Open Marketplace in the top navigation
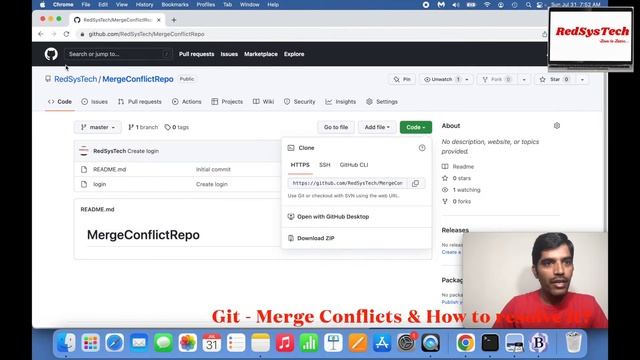Viewport: 640px width, 360px height. tap(261, 54)
